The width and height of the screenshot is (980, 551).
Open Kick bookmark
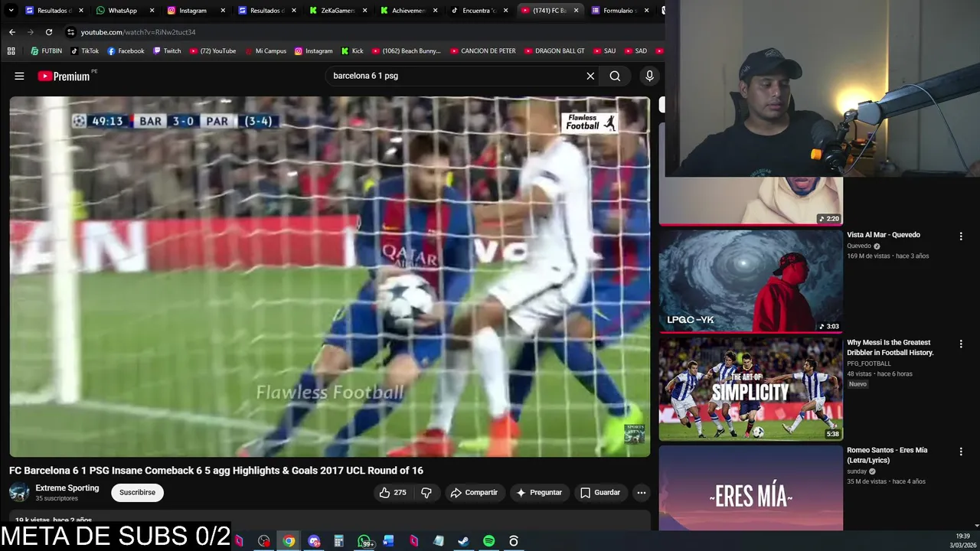352,51
